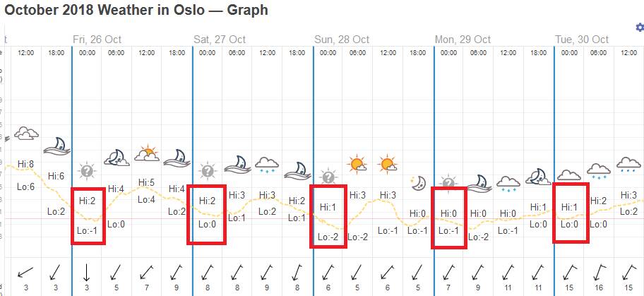Click the downward wind arrow above speed 3 on Friday 00:00
The height and width of the screenshot is (296, 644).
87,272
